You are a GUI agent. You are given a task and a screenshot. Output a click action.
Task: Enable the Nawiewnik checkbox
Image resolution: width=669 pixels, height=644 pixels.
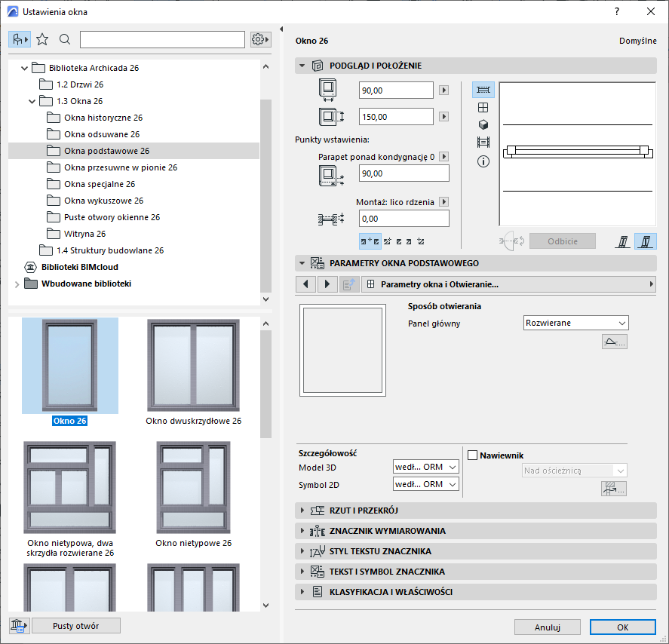[x=473, y=455]
